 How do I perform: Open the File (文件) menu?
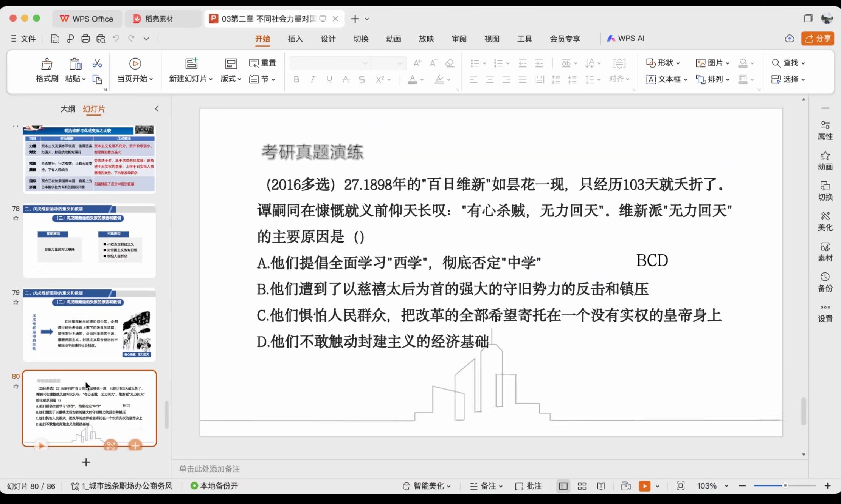(x=23, y=39)
